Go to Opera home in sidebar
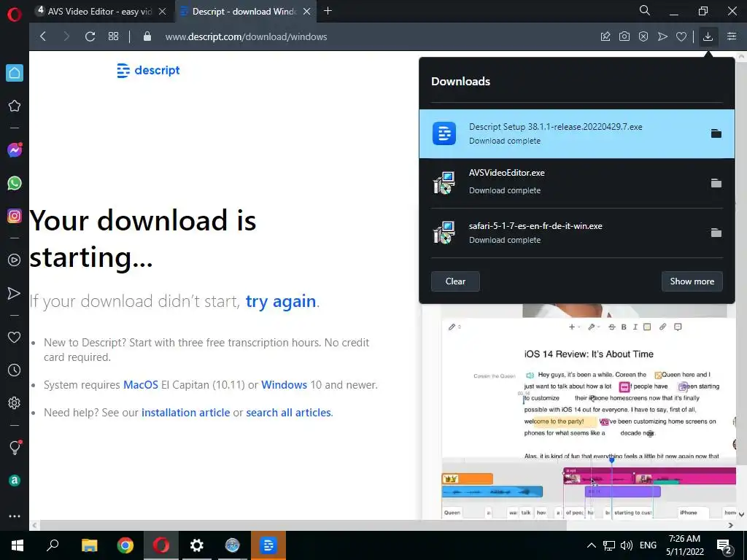Viewport: 747px width, 560px height. point(15,73)
